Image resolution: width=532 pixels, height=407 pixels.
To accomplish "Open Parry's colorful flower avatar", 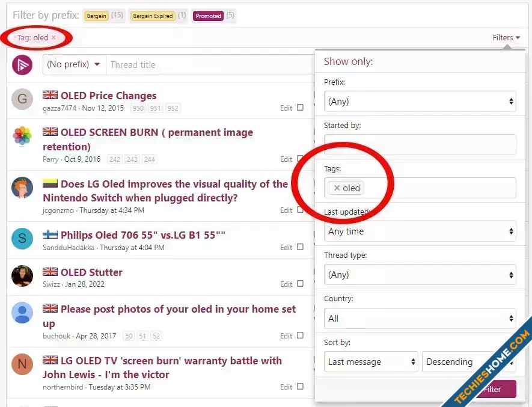I will pos(22,136).
